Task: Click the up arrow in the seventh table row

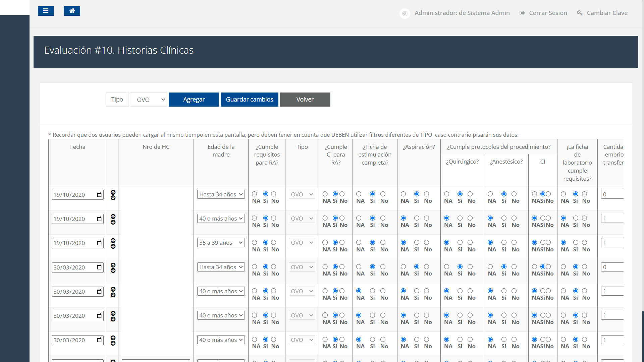Action: point(113,338)
